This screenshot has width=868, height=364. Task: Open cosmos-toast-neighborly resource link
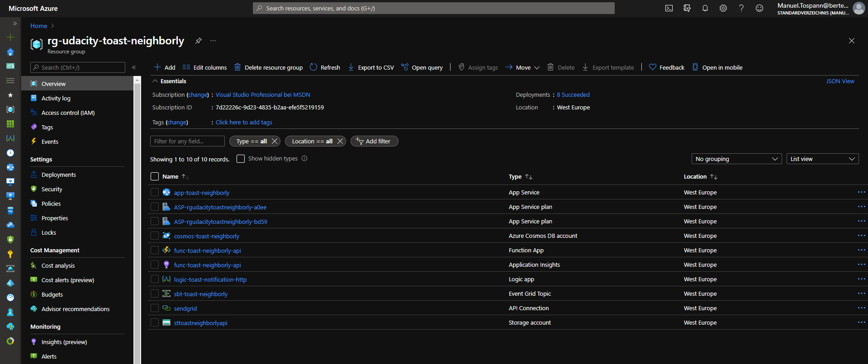click(x=207, y=236)
